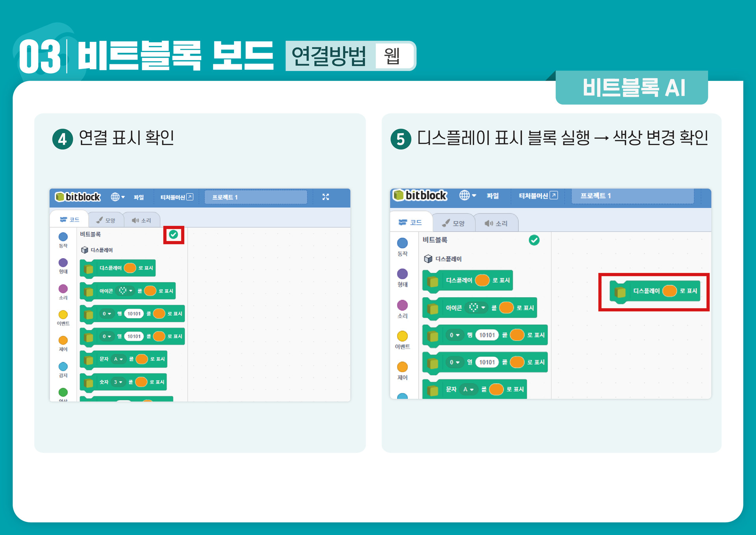Click the 디스플레이 cube icon in left palette
Image resolution: width=756 pixels, height=535 pixels.
(x=84, y=250)
